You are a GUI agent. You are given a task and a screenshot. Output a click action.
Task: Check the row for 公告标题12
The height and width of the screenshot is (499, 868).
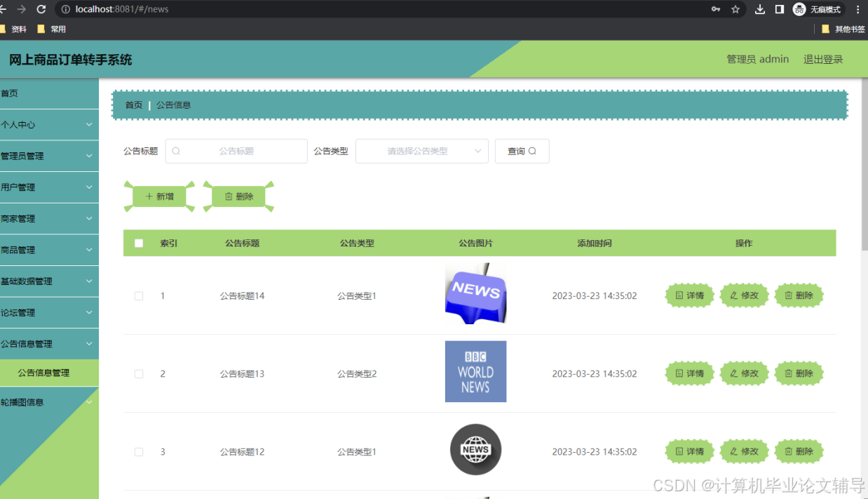point(139,452)
